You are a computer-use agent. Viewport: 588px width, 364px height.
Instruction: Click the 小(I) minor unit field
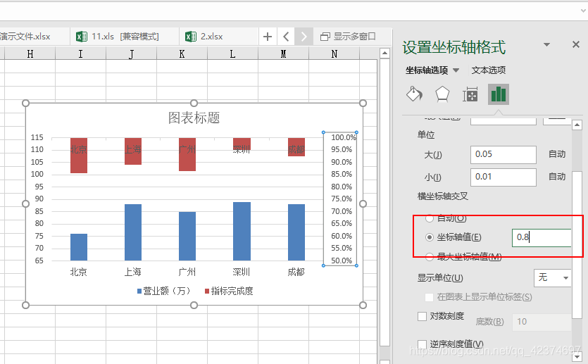(x=503, y=177)
